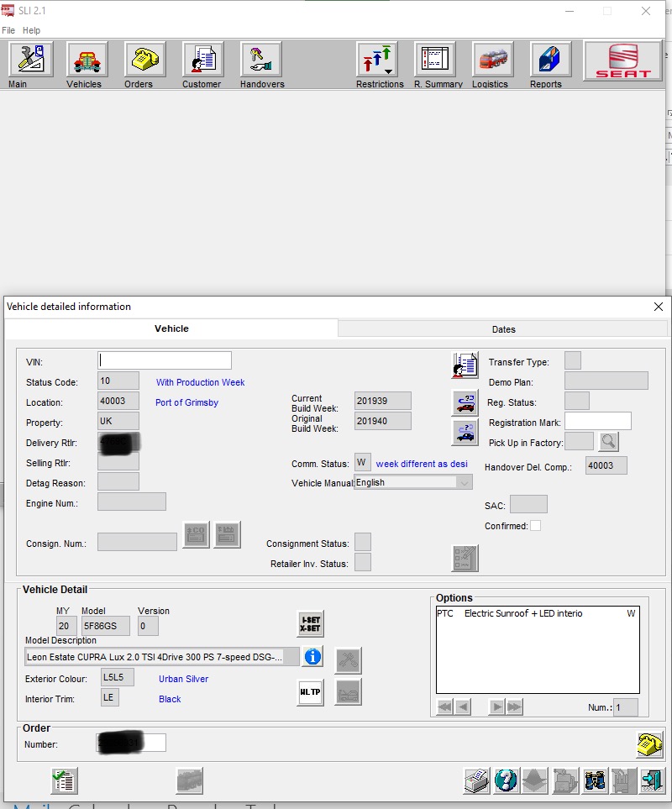Click into the VIN input field
This screenshot has width=672, height=809.
coord(165,360)
